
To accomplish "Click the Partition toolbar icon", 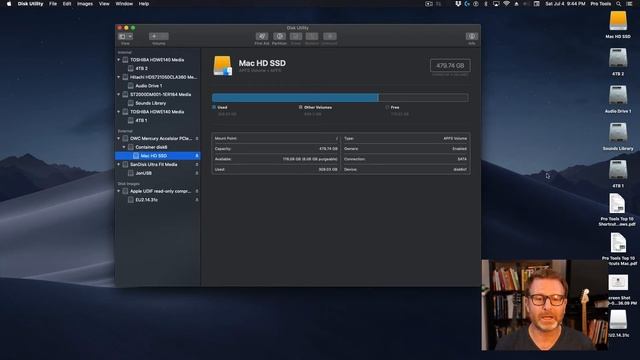I will [279, 36].
